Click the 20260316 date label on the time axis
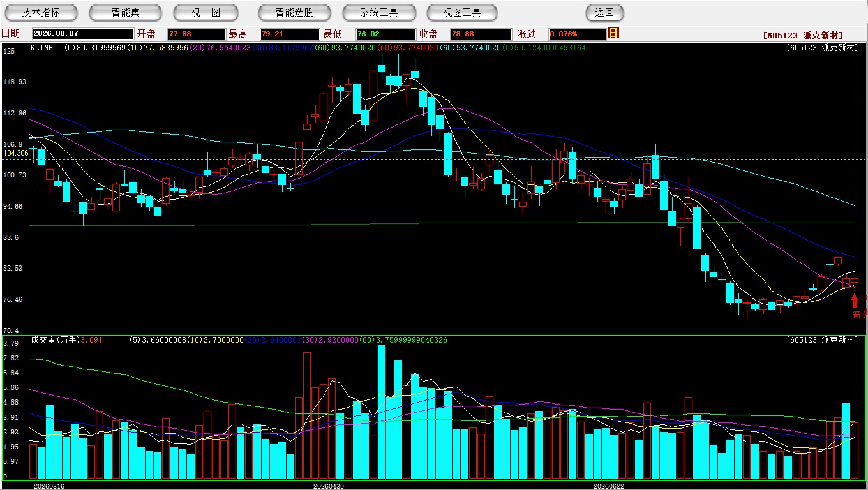The height and width of the screenshot is (490, 868). [x=49, y=486]
